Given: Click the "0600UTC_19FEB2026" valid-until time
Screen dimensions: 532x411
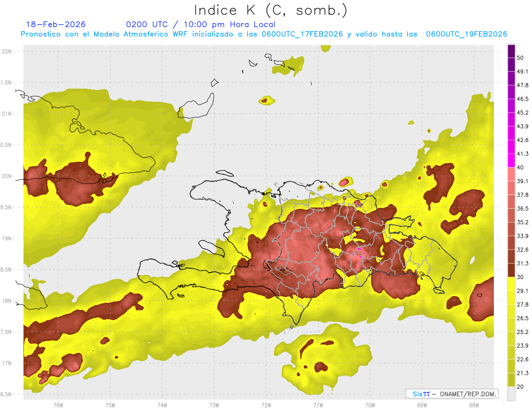Looking at the screenshot, I should pyautogui.click(x=466, y=34).
